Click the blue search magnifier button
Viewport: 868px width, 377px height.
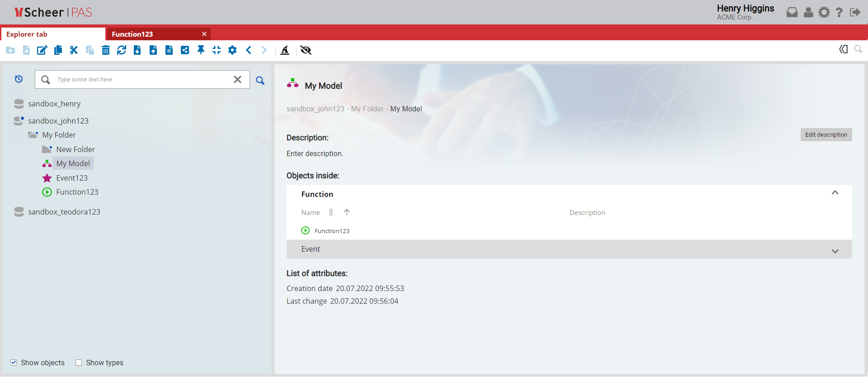pyautogui.click(x=260, y=81)
